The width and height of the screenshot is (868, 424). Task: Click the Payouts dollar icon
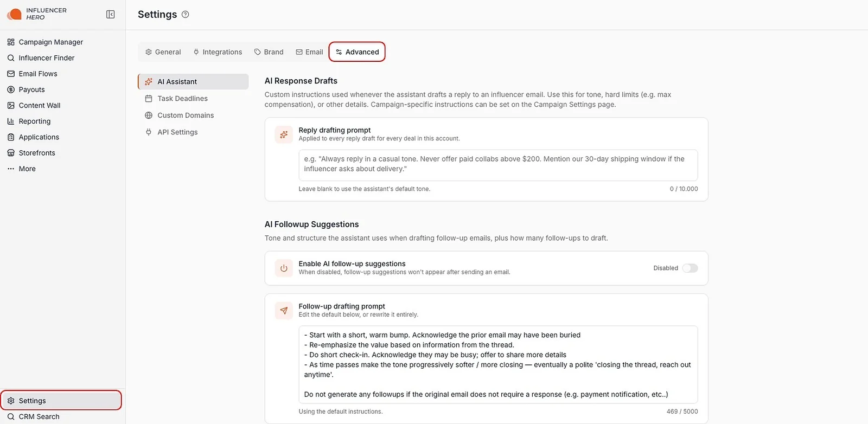[11, 89]
